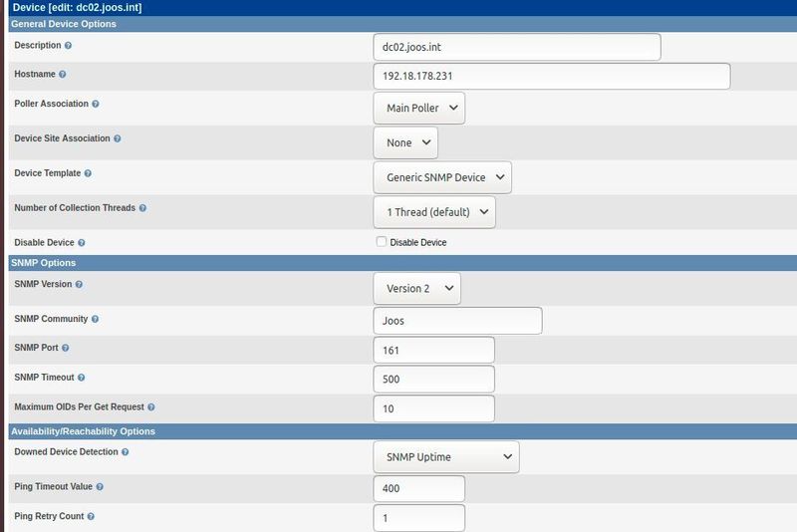Open help icon for Device Site Association
The height and width of the screenshot is (532, 797).
[118, 138]
